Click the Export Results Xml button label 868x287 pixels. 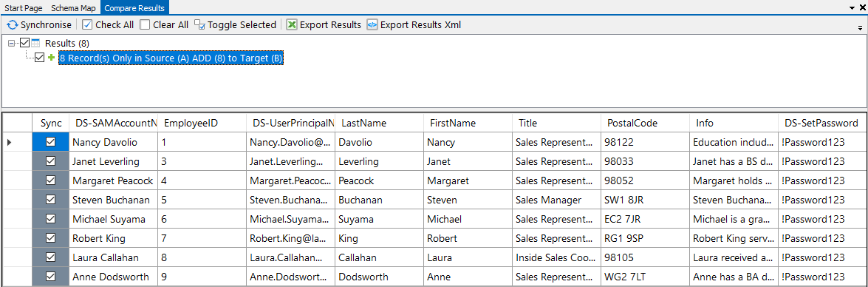421,25
